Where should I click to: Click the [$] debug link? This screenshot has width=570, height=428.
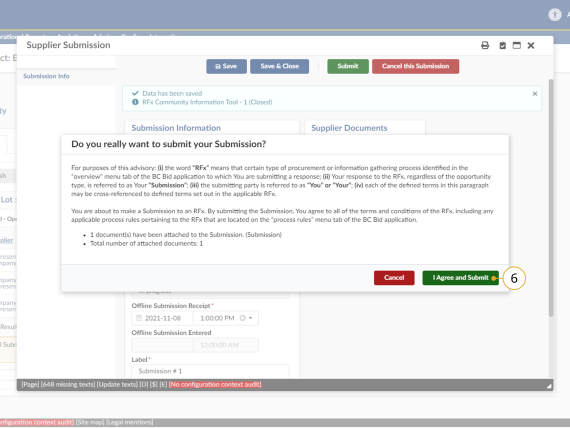(154, 384)
